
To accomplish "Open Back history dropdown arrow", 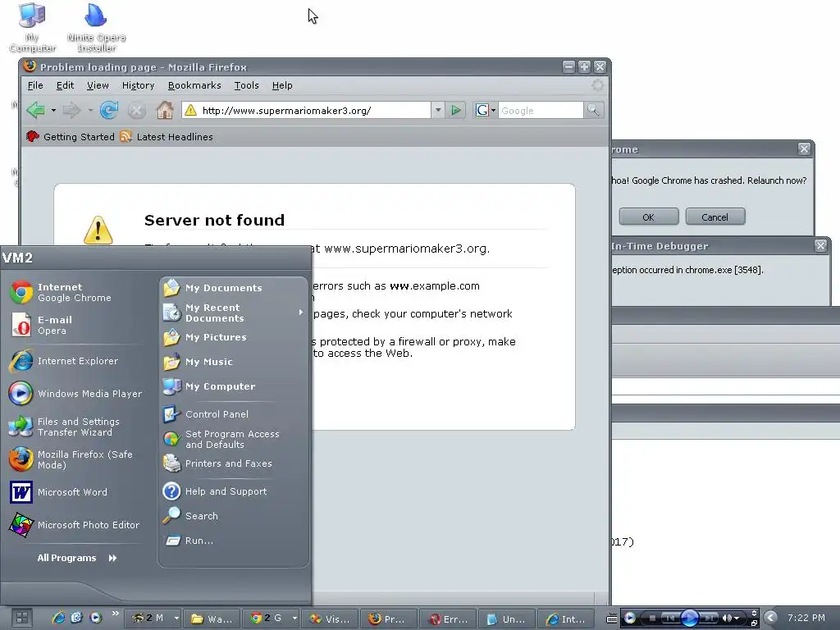I will tap(53, 111).
